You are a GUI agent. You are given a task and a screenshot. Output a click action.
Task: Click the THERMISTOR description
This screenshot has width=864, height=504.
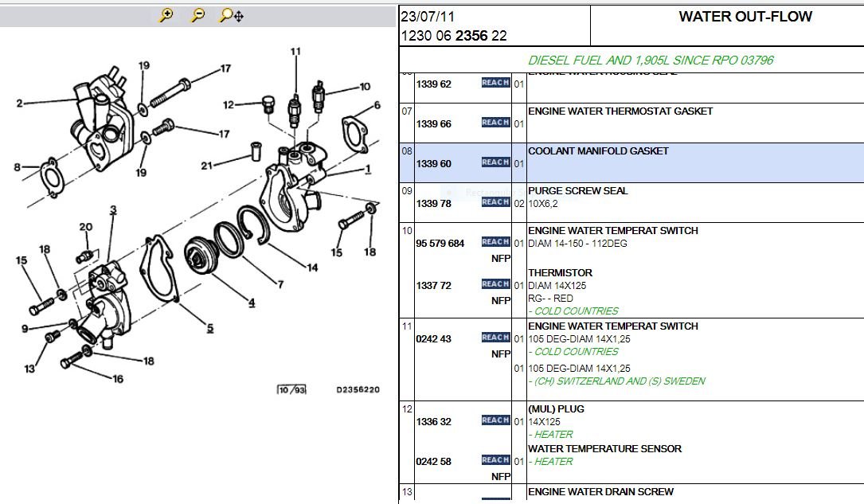pos(561,272)
